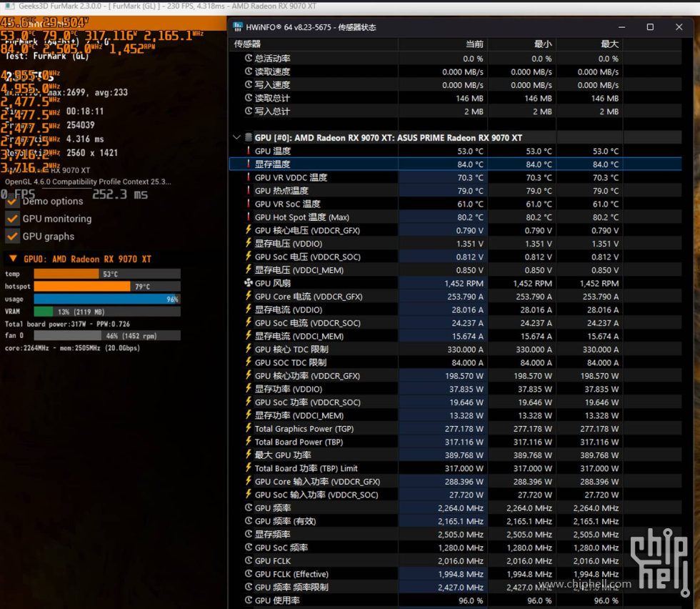Image resolution: width=700 pixels, height=609 pixels.
Task: Click the clock icon beside 显存频率
Action: coord(249,534)
